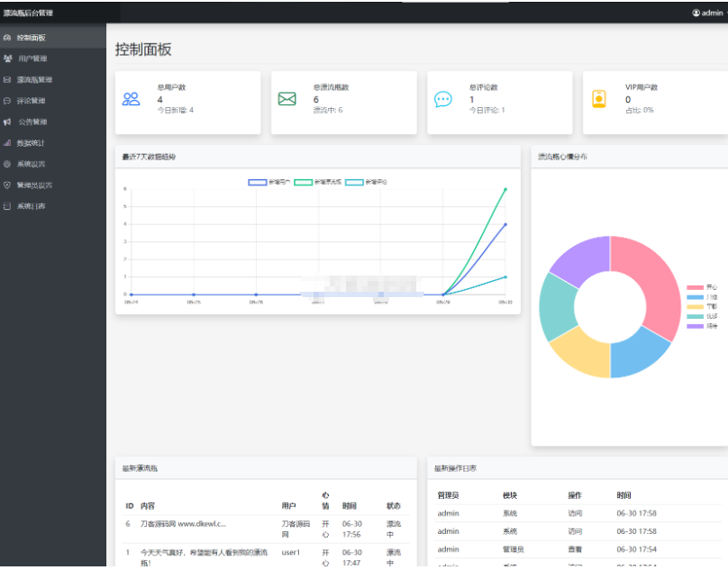Toggle the 新增用户 legend series in line chart

tap(258, 183)
